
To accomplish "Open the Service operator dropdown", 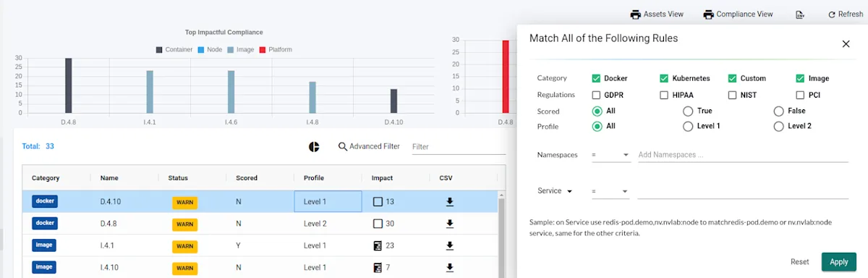I will coord(610,191).
